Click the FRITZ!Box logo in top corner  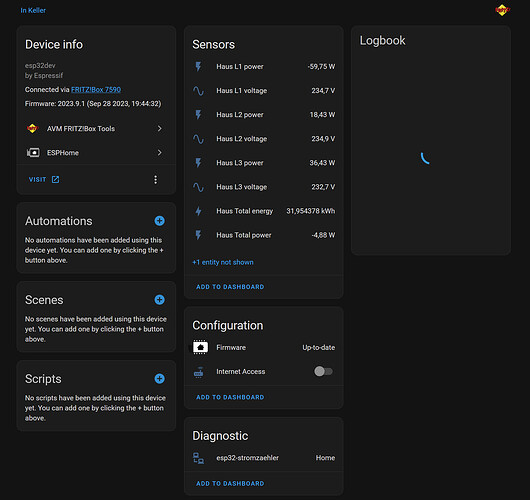[502, 10]
